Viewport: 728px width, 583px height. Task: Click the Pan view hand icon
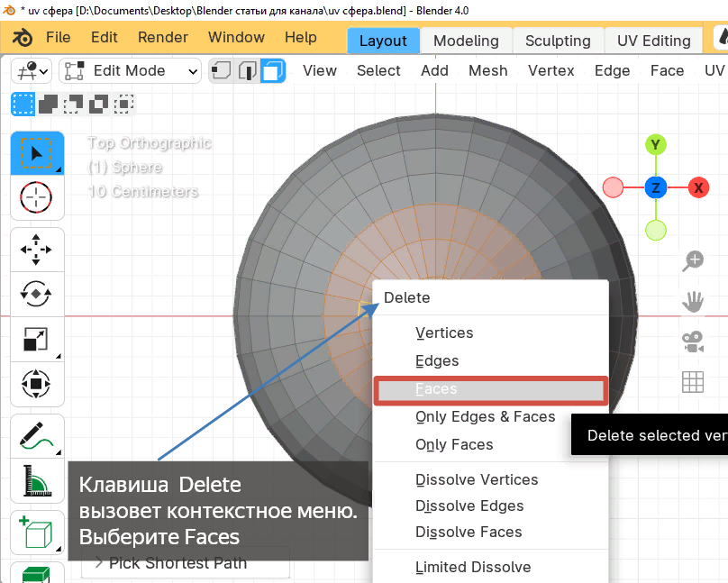693,302
